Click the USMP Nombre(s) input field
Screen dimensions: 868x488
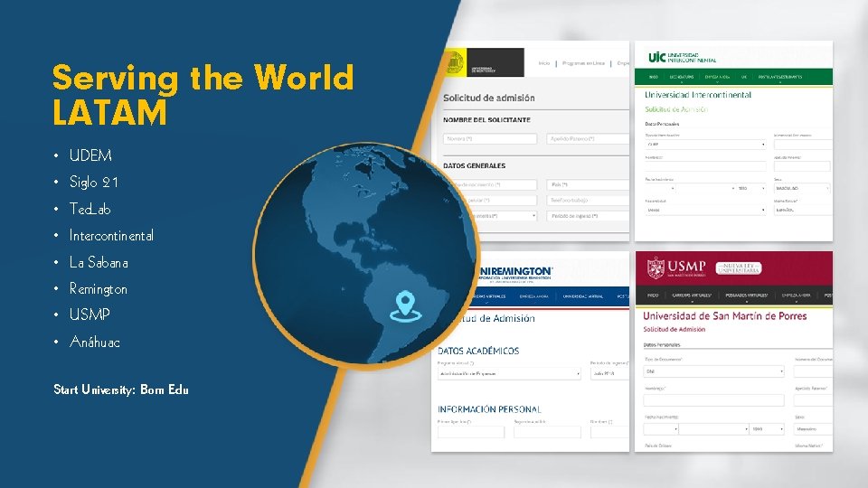[x=713, y=400]
